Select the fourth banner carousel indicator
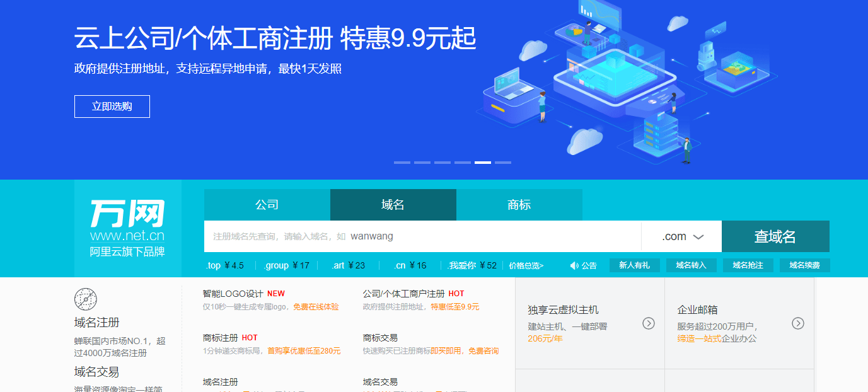This screenshot has height=392, width=868. coord(463,163)
